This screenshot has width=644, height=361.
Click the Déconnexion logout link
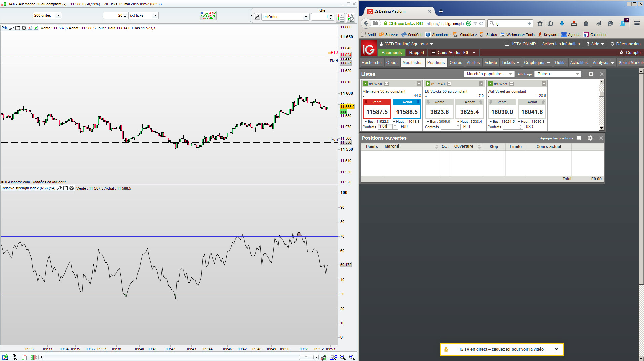tap(626, 44)
